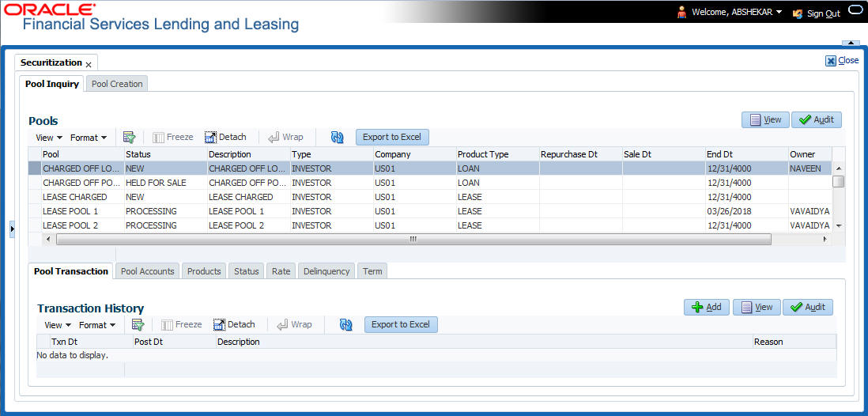The width and height of the screenshot is (868, 416).
Task: Click Query by Example icon in Pools toolbar
Action: (x=129, y=137)
